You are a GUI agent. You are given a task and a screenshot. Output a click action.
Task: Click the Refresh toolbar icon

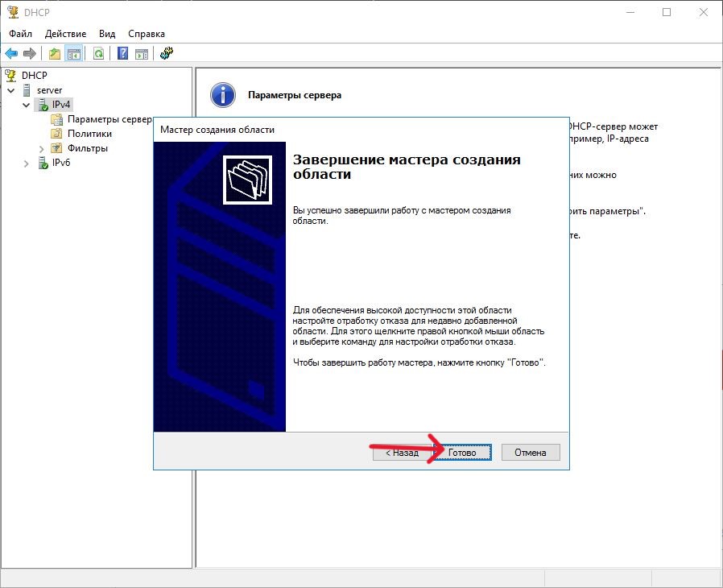pos(98,54)
